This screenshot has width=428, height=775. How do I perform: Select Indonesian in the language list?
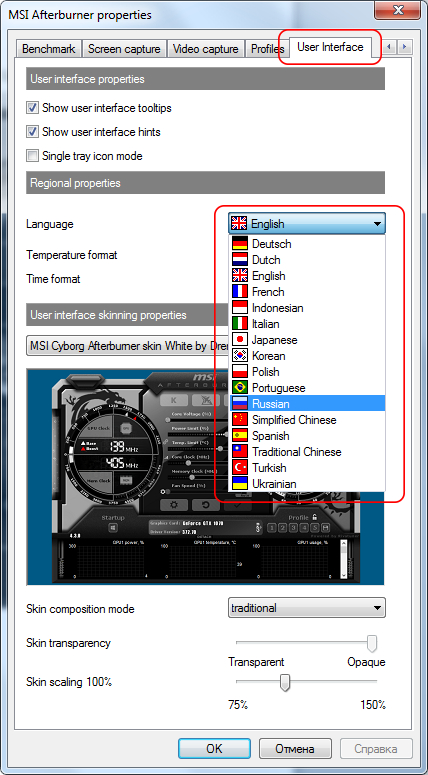pos(307,308)
